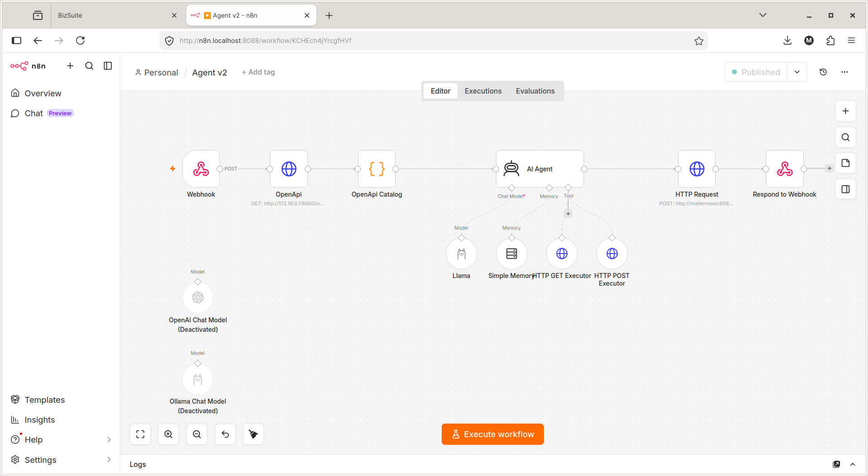
Task: Open browser downloads
Action: click(788, 40)
